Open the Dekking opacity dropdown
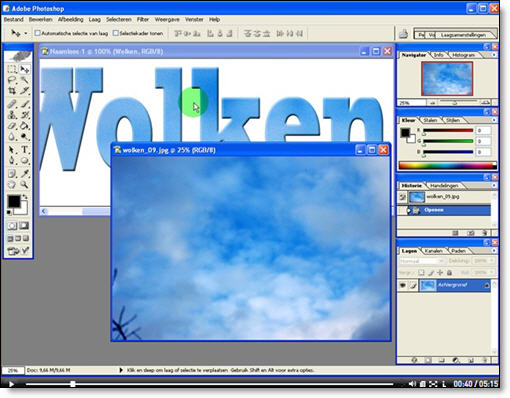Viewport: 510px width, 398px height. (492, 261)
